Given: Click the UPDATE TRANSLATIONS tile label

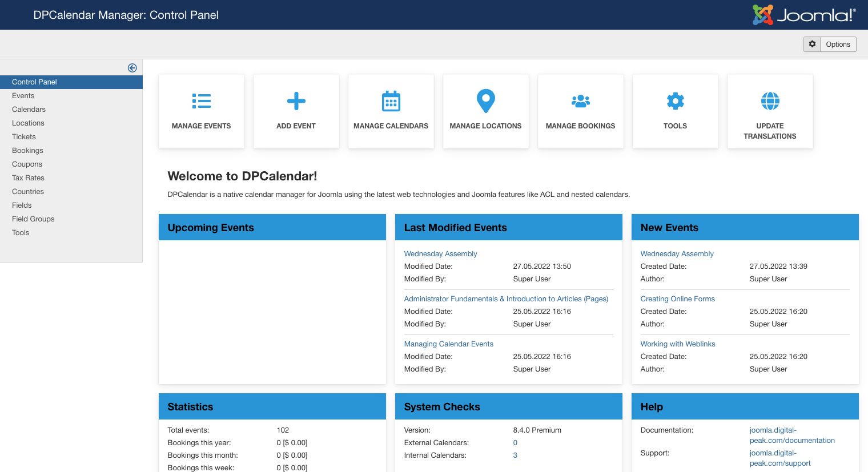Looking at the screenshot, I should coord(770,131).
